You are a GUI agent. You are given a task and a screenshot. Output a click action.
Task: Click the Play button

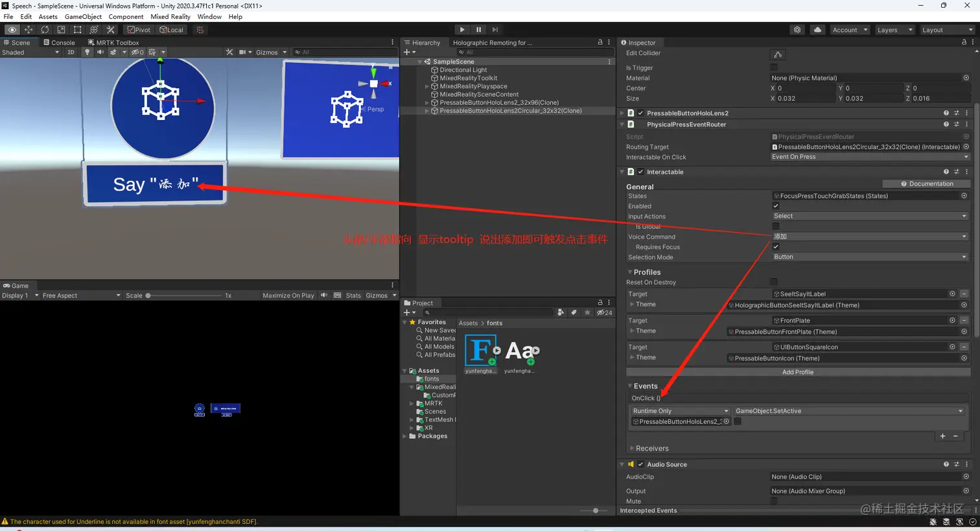(461, 30)
